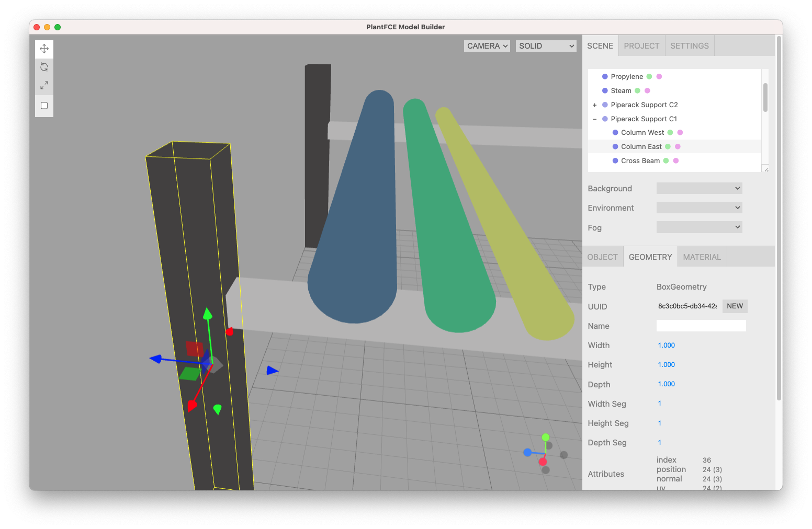
Task: Open the Background dropdown
Action: [699, 188]
